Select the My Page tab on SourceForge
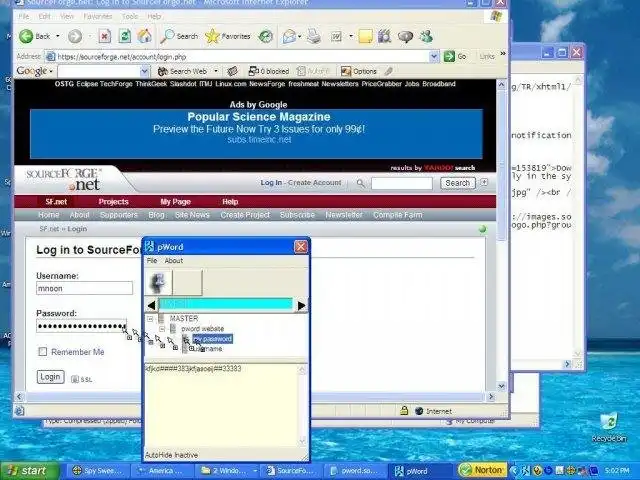The height and width of the screenshot is (480, 640). point(176,202)
